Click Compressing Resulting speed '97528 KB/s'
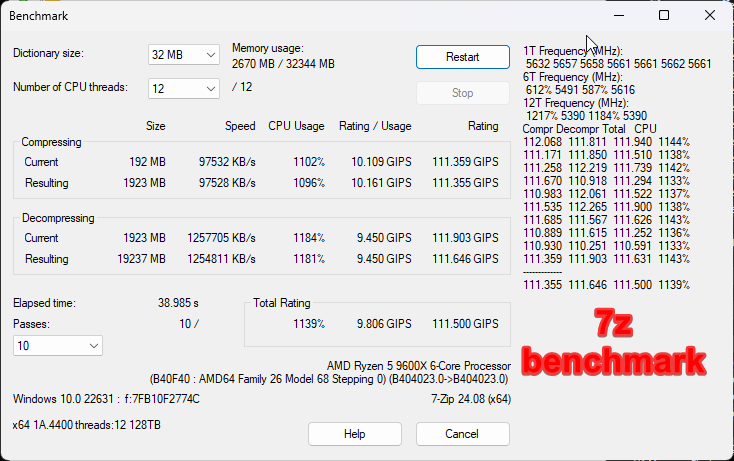The image size is (734, 461). (x=227, y=183)
